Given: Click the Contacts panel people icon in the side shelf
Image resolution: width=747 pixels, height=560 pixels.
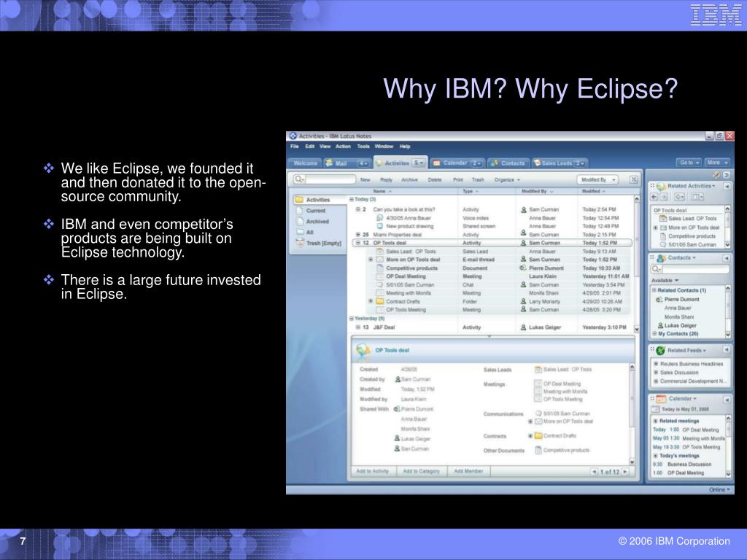Looking at the screenshot, I should tap(661, 258).
